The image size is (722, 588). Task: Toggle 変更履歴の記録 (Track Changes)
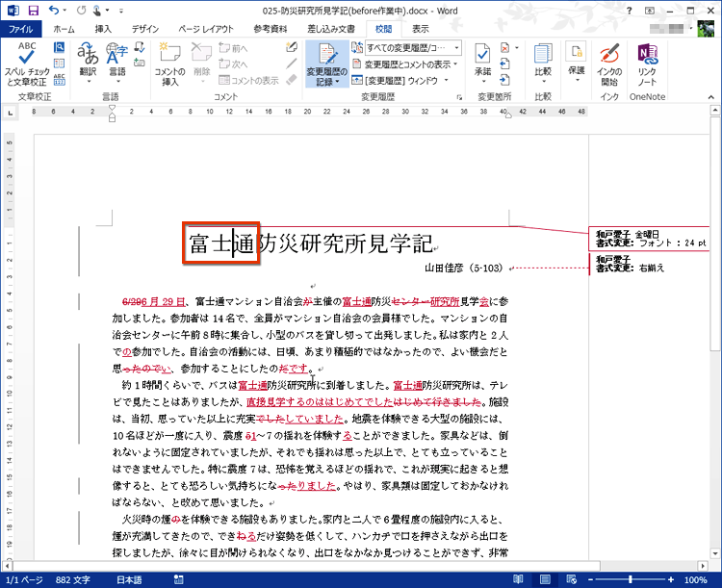(327, 64)
